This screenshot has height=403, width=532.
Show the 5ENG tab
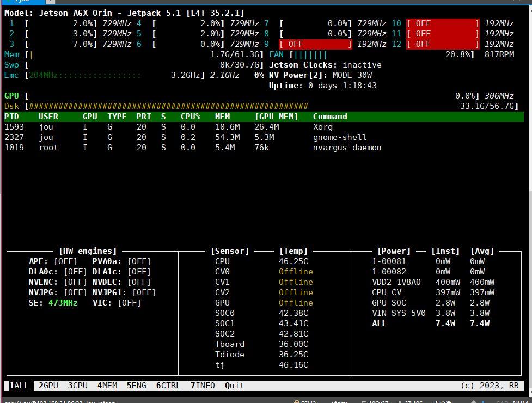tap(136, 386)
